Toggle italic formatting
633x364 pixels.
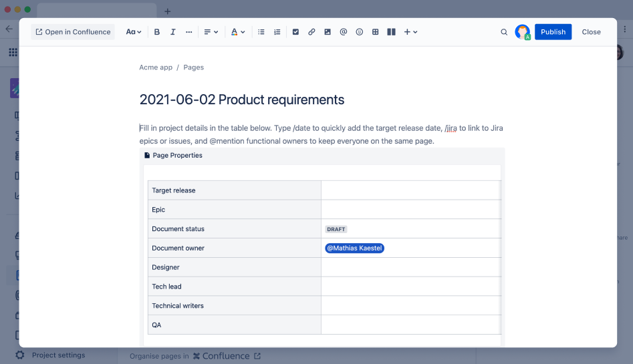[172, 32]
